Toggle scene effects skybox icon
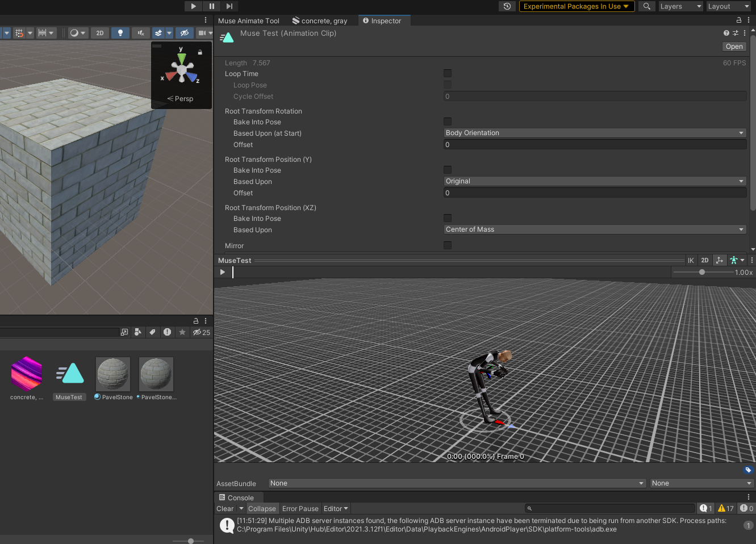 click(x=158, y=33)
